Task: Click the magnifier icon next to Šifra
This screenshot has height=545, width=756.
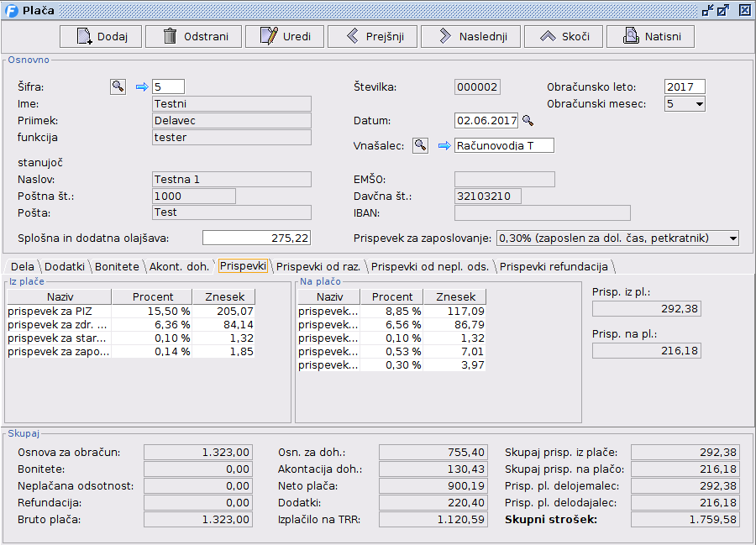Action: (x=118, y=86)
